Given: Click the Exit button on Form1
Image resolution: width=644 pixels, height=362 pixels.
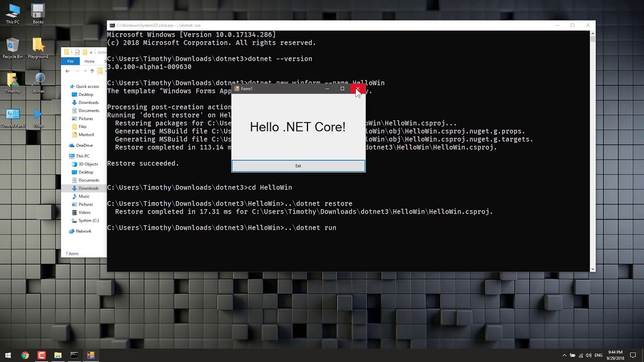Looking at the screenshot, I should click(x=298, y=166).
